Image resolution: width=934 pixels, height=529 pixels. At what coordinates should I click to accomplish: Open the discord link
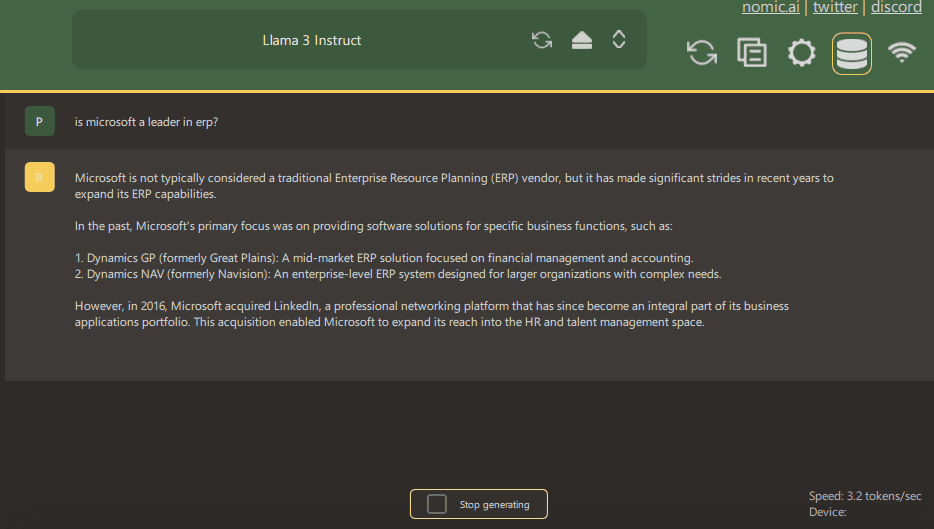click(x=896, y=7)
